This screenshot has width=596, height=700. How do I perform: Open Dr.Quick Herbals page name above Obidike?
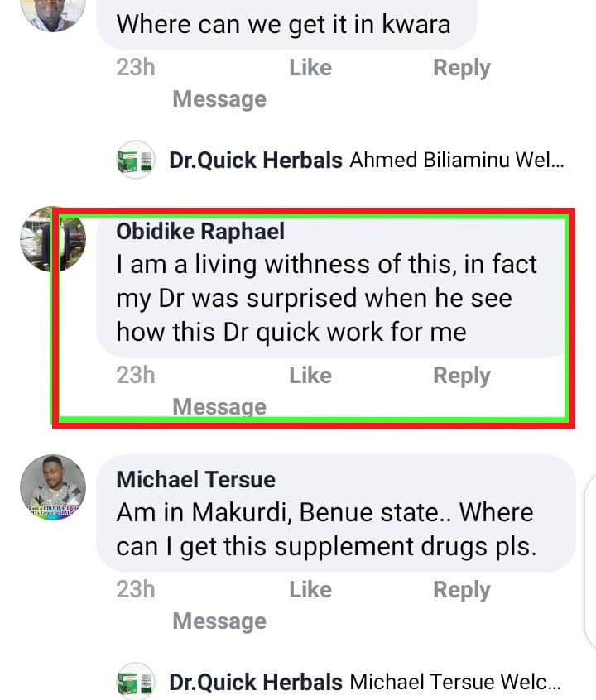coord(256,161)
